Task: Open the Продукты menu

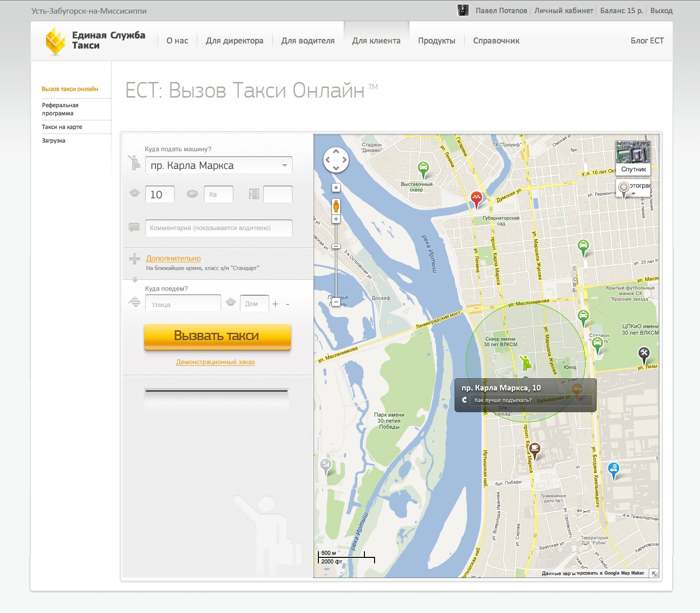Action: tap(436, 40)
